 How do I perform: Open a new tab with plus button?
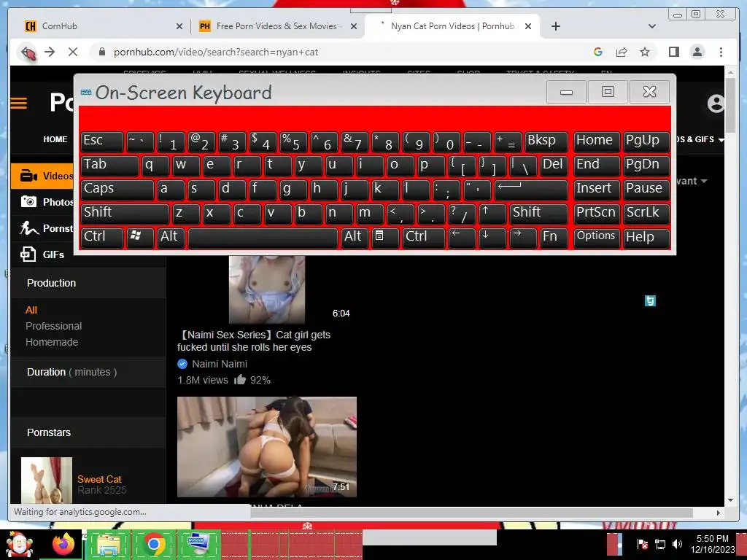coord(555,26)
